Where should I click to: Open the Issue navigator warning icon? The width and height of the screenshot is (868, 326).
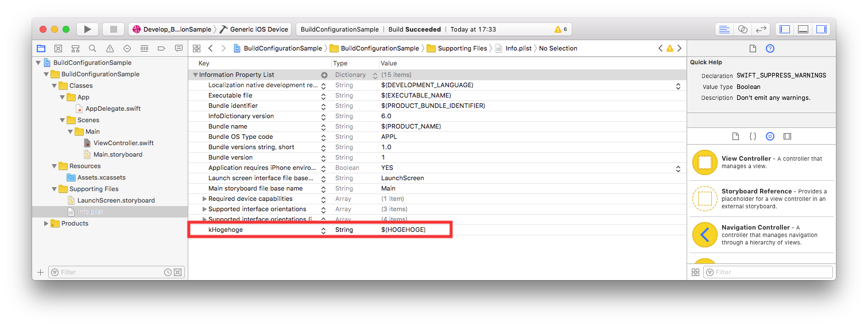[110, 48]
